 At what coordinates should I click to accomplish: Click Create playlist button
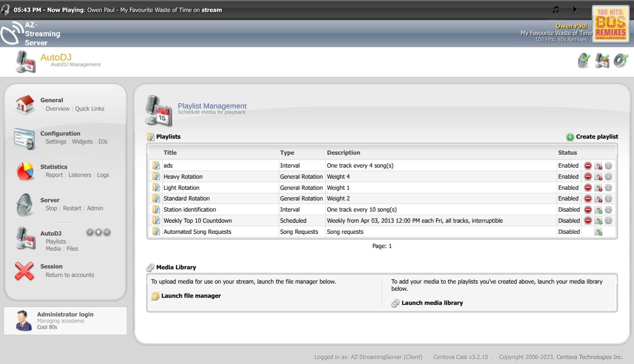(592, 137)
